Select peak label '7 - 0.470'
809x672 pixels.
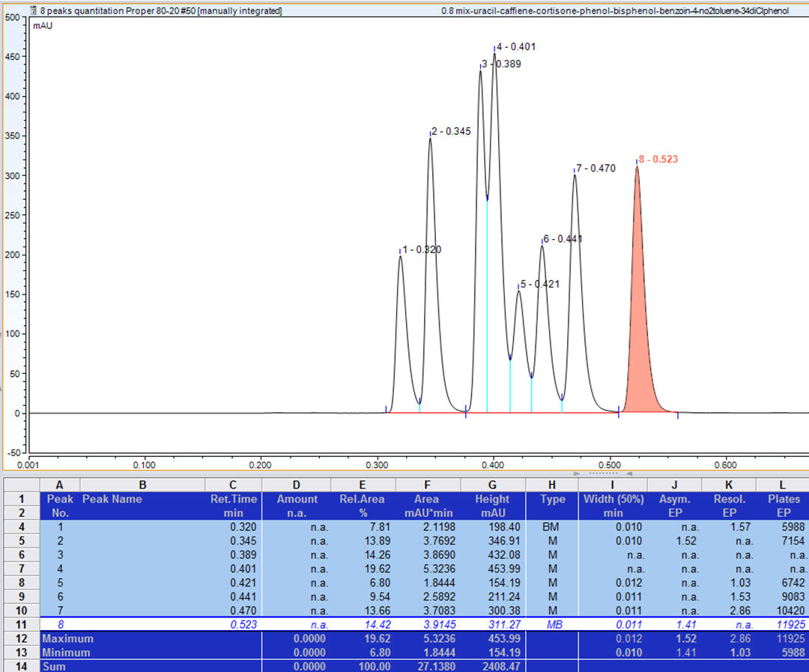tap(596, 169)
